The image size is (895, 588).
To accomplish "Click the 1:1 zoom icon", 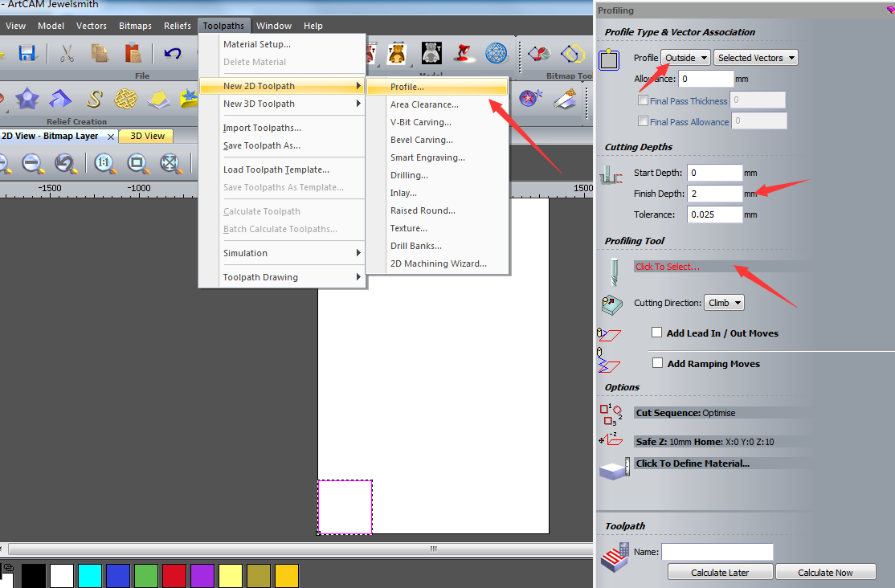I will pyautogui.click(x=104, y=163).
